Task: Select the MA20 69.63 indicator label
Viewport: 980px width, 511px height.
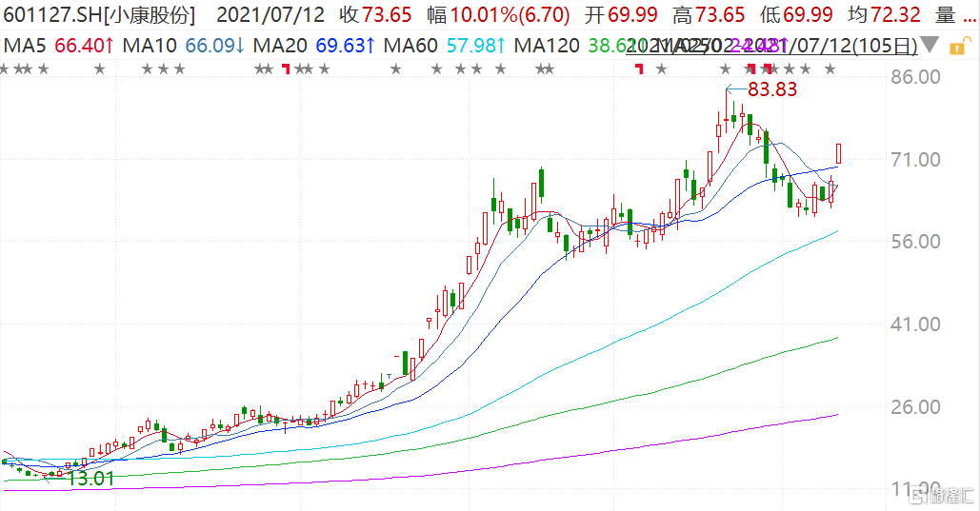Action: [313, 46]
